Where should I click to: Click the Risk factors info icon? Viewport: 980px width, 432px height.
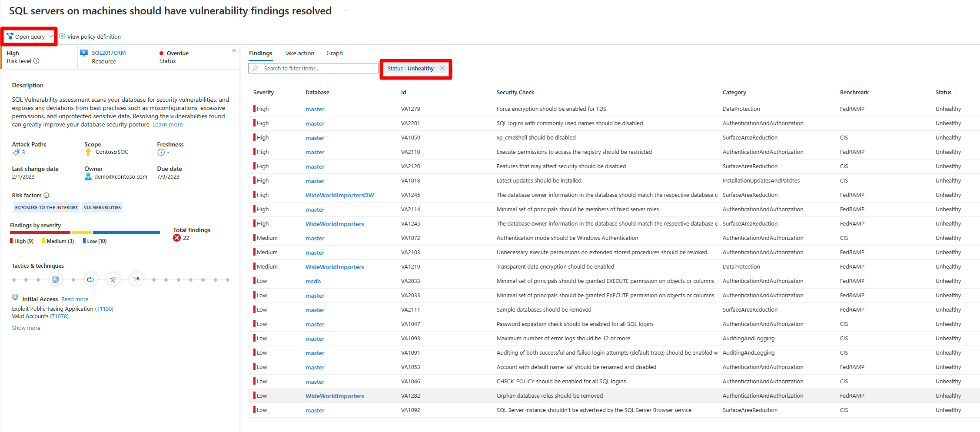coord(47,195)
